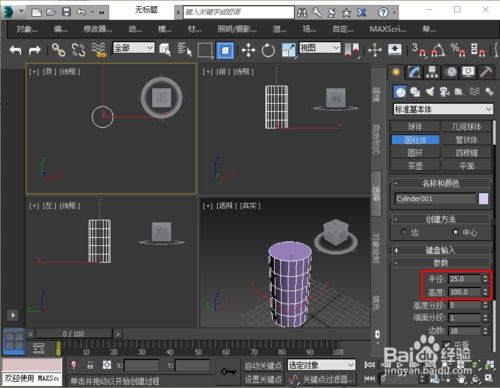The width and height of the screenshot is (500, 388).
Task: Open the 对象 menu
Action: pos(27,29)
